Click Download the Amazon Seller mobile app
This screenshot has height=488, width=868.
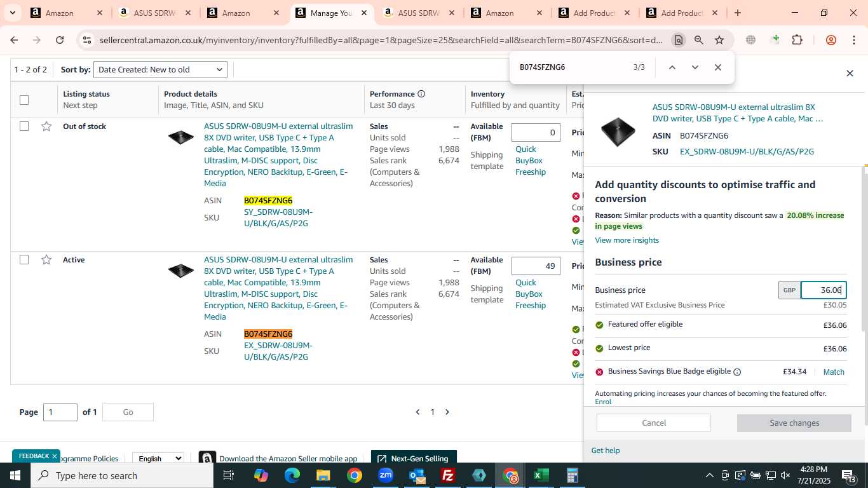click(288, 459)
